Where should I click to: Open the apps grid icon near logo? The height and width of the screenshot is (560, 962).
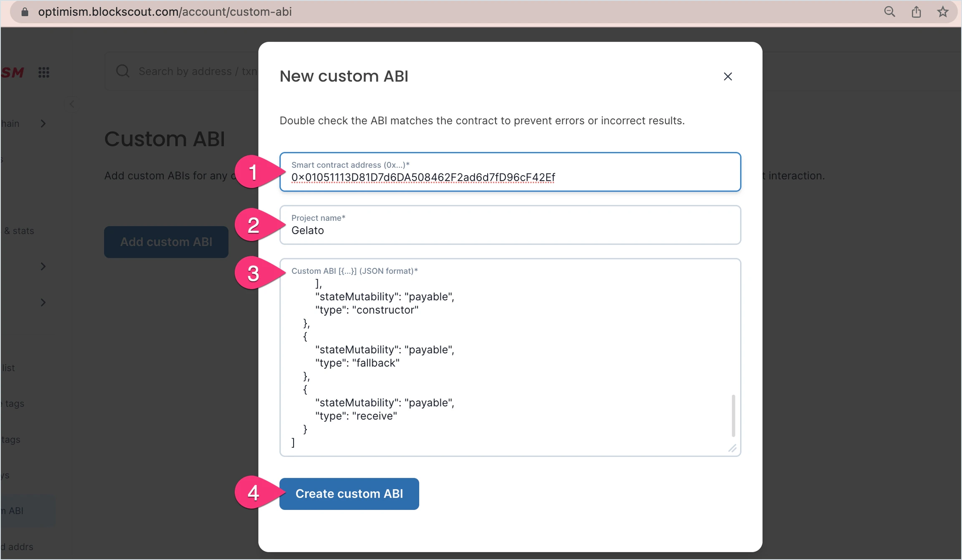coord(44,72)
